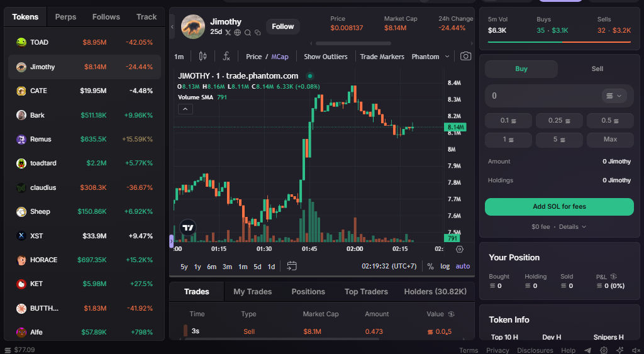Switch to the Follows tab

[106, 17]
